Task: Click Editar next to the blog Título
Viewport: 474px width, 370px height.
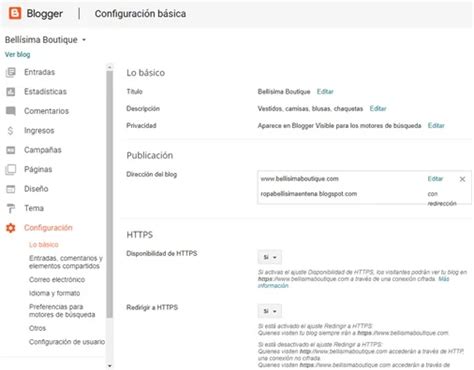Action: 325,91
